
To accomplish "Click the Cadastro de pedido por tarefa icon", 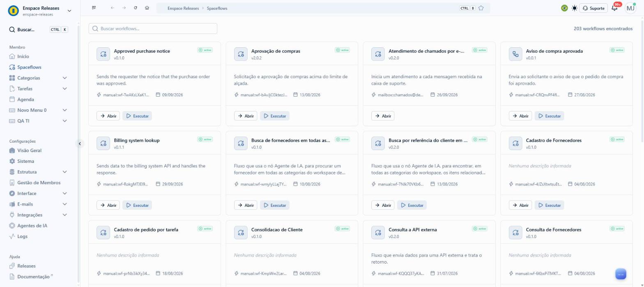I will pos(103,232).
